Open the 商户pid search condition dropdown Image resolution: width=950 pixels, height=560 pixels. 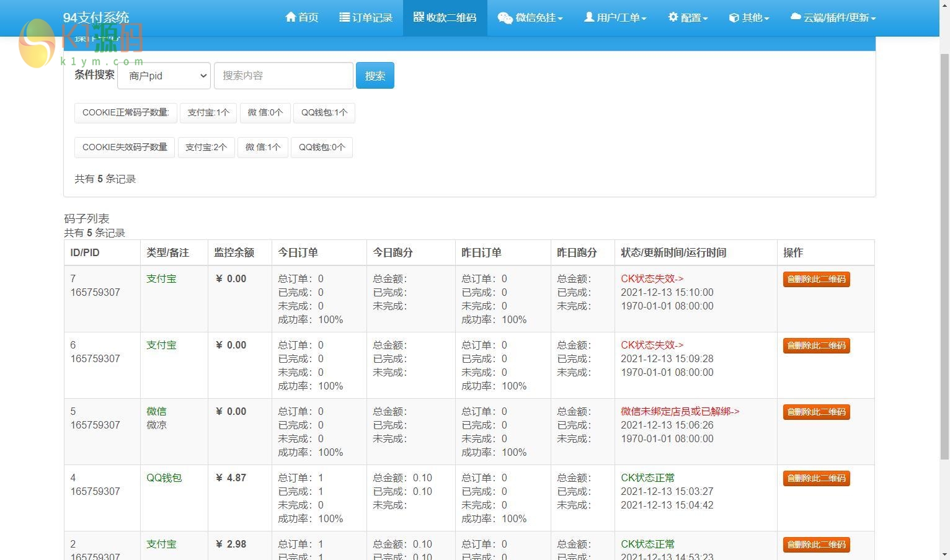click(x=164, y=76)
